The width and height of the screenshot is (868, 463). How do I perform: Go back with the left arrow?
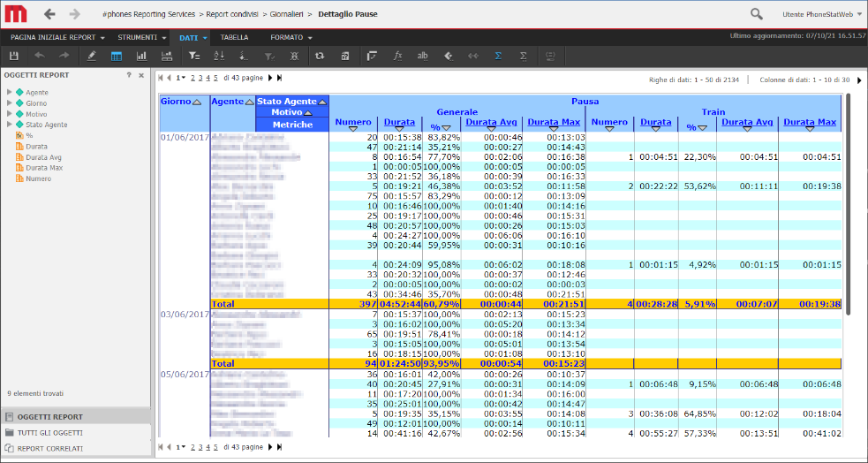pyautogui.click(x=49, y=14)
